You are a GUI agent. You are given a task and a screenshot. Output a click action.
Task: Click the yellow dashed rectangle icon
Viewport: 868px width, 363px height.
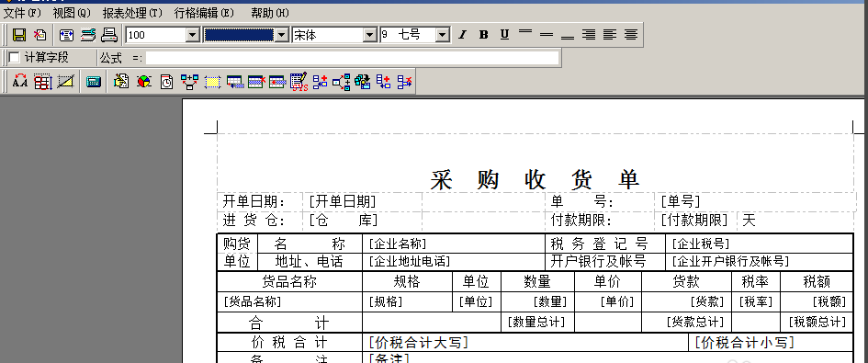click(212, 82)
